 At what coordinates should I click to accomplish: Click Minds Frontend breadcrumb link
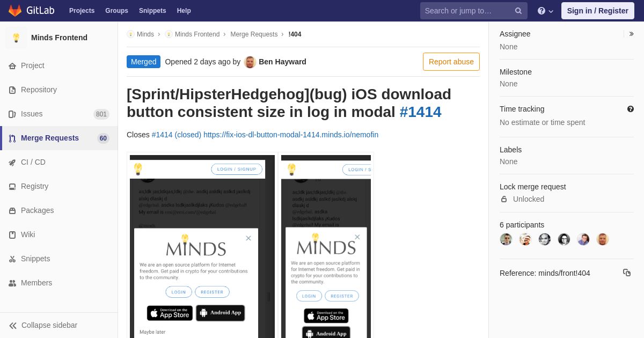click(x=197, y=34)
